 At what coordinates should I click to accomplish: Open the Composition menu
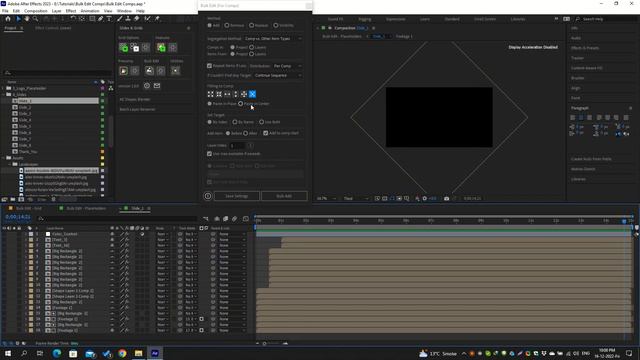click(x=36, y=11)
